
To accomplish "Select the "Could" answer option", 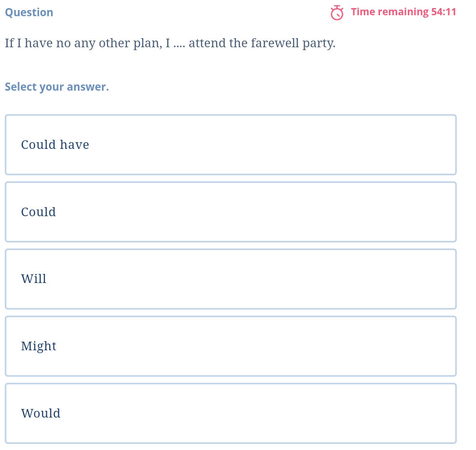I will click(x=231, y=212).
